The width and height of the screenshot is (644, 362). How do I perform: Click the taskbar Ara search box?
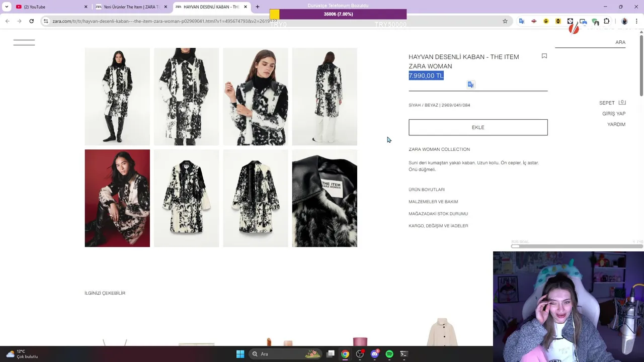pyautogui.click(x=286, y=354)
